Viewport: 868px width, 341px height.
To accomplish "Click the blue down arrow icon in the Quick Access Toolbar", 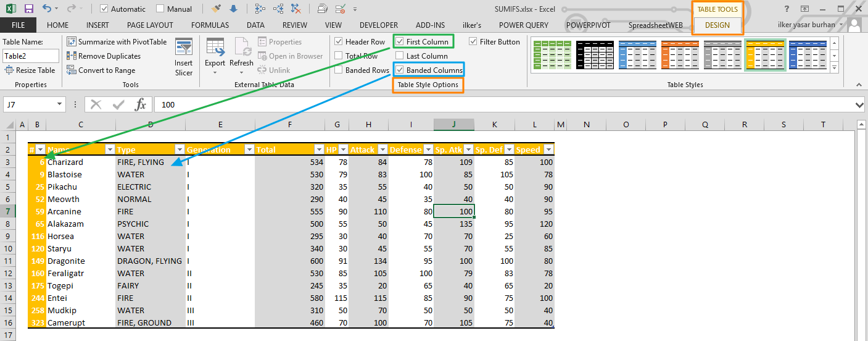I will coord(233,9).
